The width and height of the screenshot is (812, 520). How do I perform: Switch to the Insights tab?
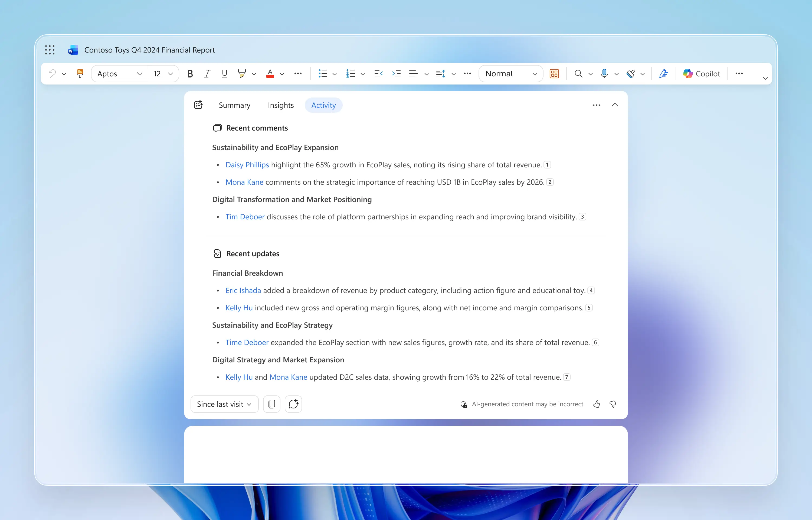[x=281, y=105]
